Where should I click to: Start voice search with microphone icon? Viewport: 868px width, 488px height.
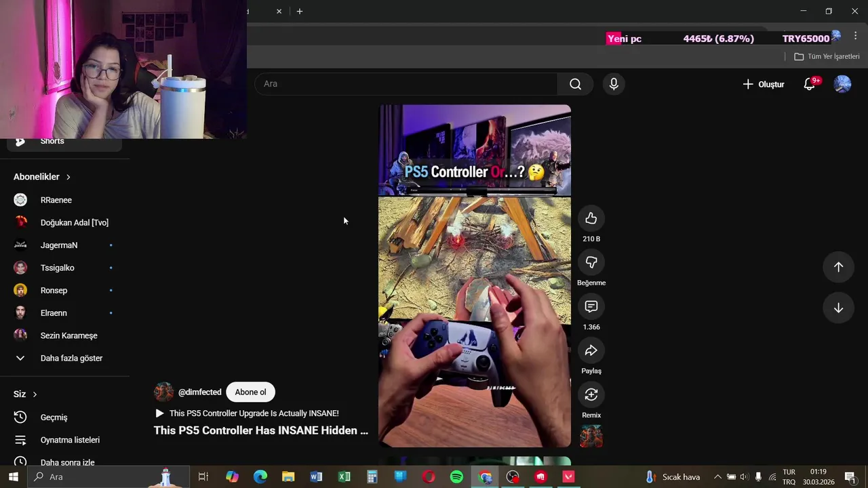point(614,84)
